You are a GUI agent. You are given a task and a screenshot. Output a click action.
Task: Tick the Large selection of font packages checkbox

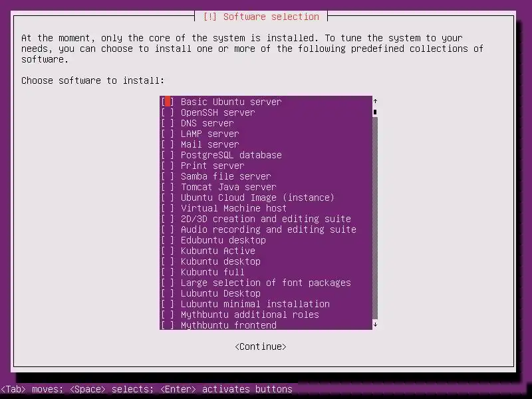168,283
